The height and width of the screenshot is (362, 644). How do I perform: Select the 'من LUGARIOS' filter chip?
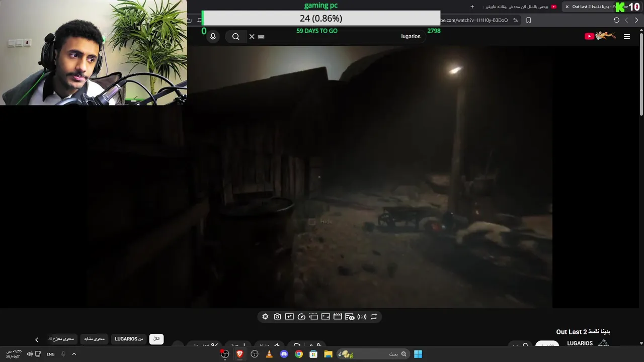[129, 339]
